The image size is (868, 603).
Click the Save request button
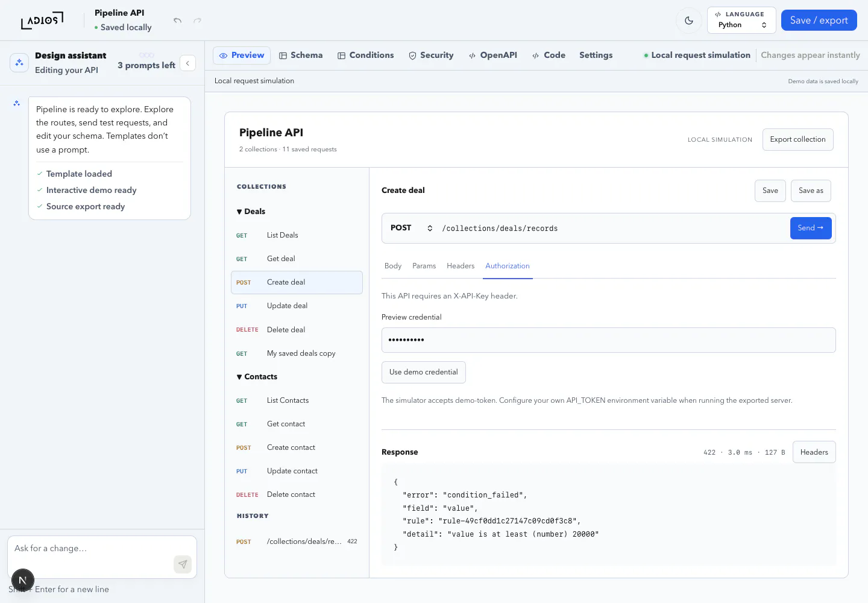[770, 191]
